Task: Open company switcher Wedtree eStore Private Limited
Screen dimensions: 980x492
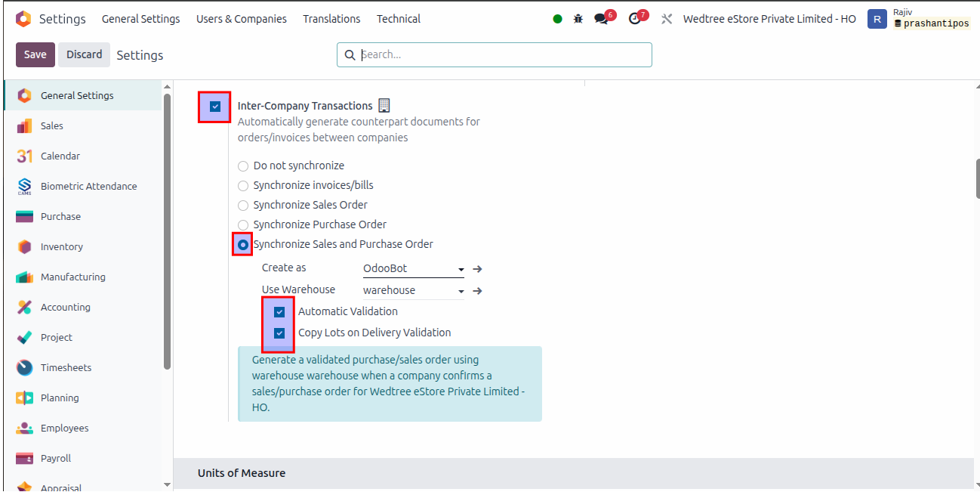Action: pos(769,19)
